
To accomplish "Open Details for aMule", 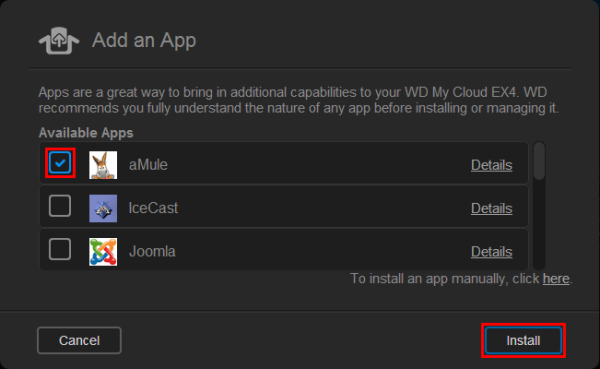I will (x=491, y=165).
